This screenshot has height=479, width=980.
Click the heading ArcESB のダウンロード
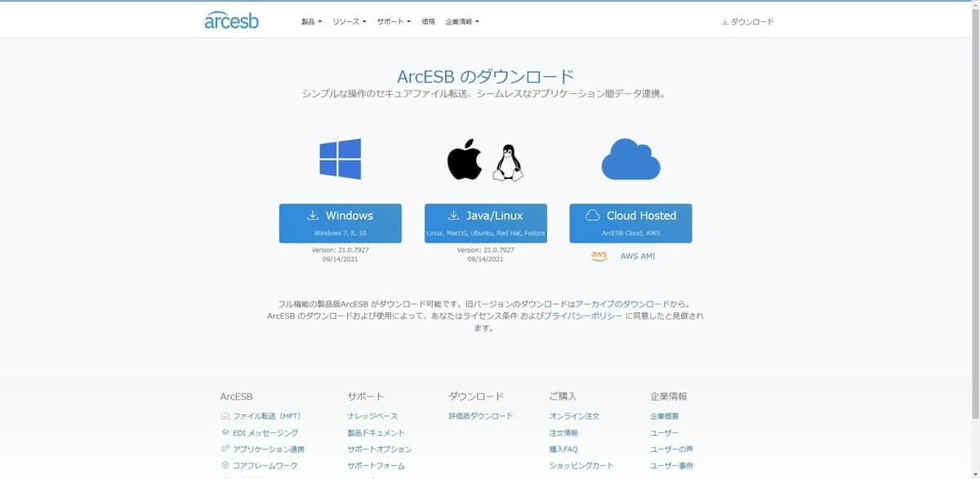tap(486, 76)
